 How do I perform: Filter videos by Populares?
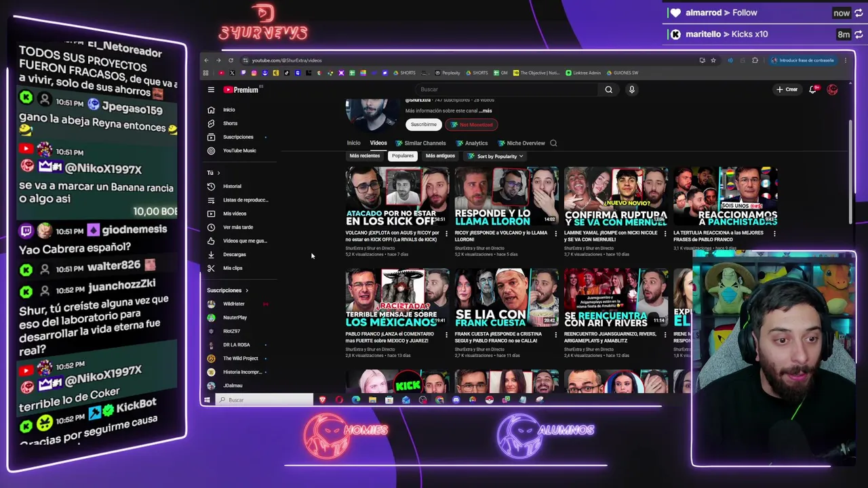tap(403, 156)
